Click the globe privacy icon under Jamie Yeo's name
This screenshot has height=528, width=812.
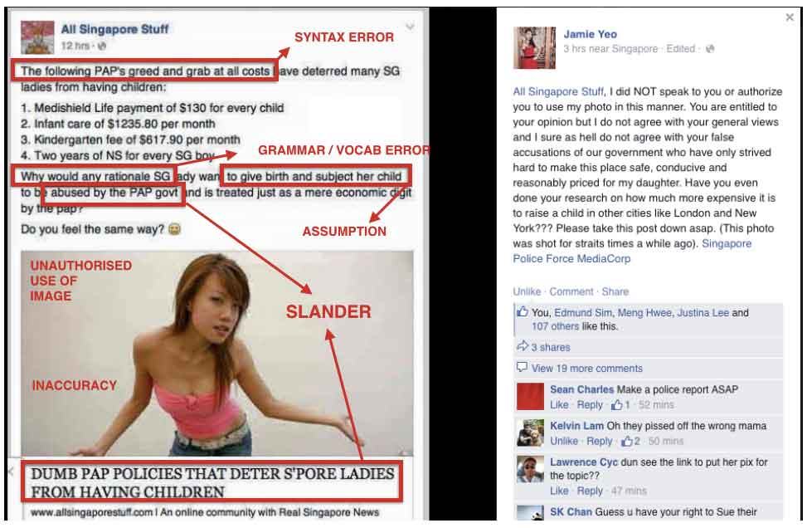tap(710, 49)
